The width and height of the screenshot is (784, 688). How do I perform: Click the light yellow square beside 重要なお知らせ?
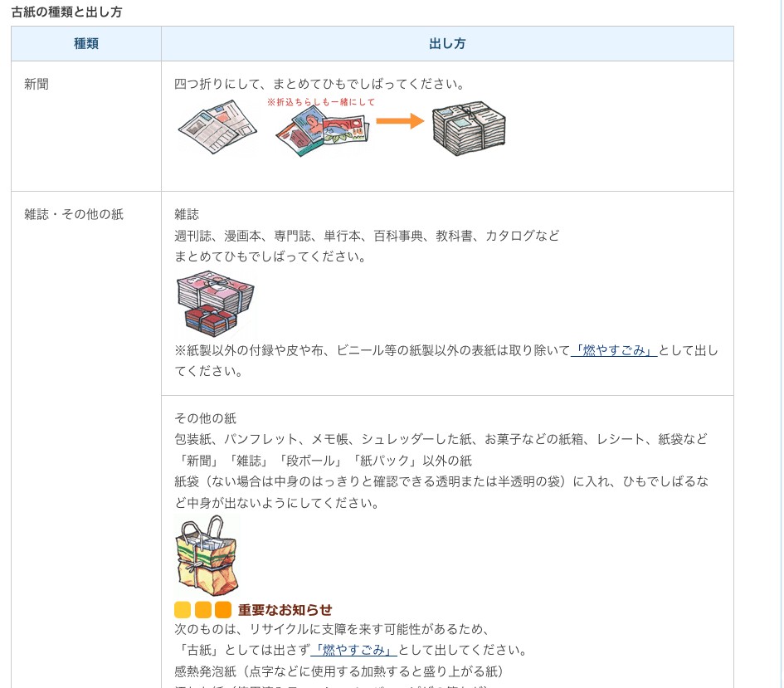coord(183,610)
